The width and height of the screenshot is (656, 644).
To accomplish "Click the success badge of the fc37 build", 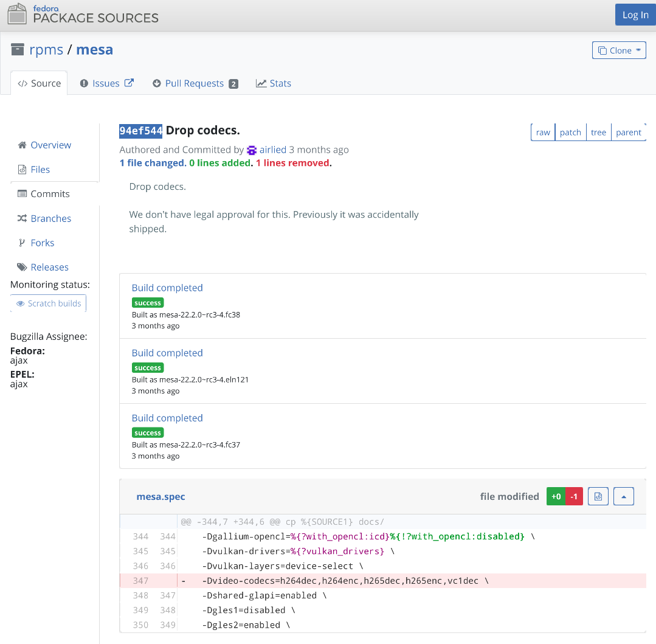I will (x=148, y=433).
